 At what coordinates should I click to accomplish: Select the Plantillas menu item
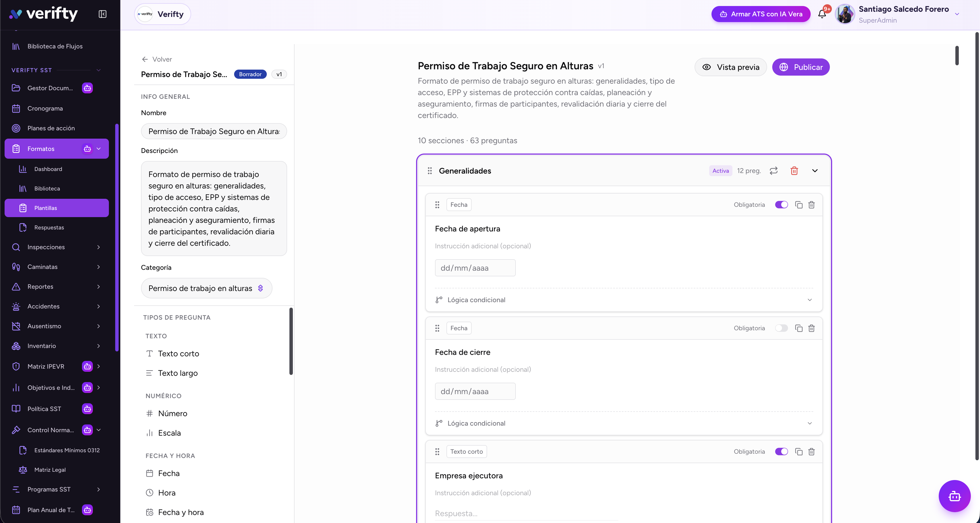(57, 208)
